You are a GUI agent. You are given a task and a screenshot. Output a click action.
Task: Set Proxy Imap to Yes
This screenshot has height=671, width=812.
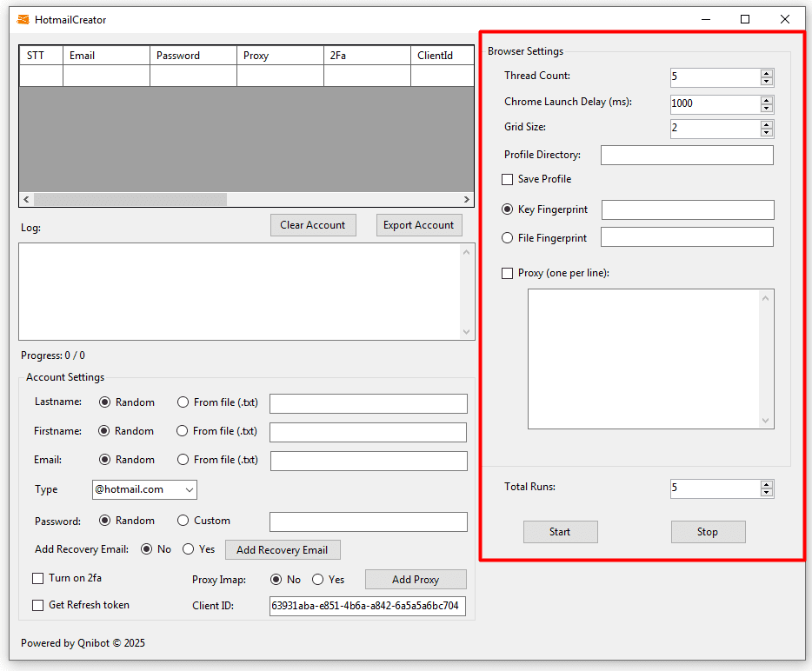tap(317, 580)
